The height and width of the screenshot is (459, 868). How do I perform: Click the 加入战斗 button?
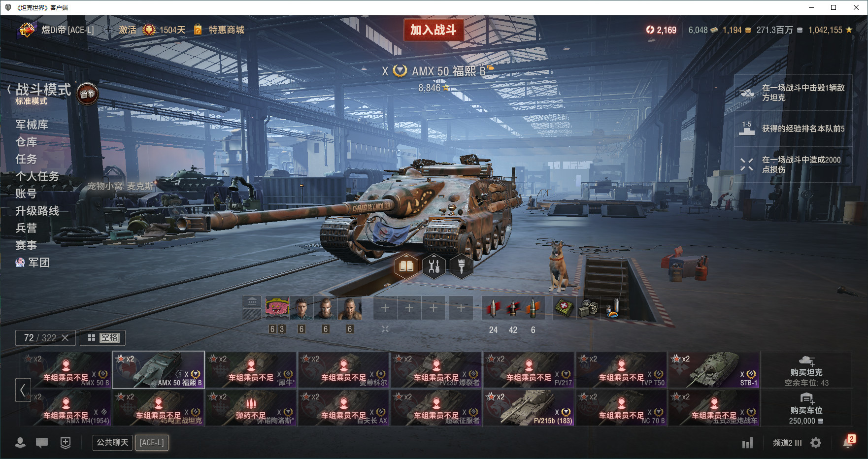click(434, 30)
